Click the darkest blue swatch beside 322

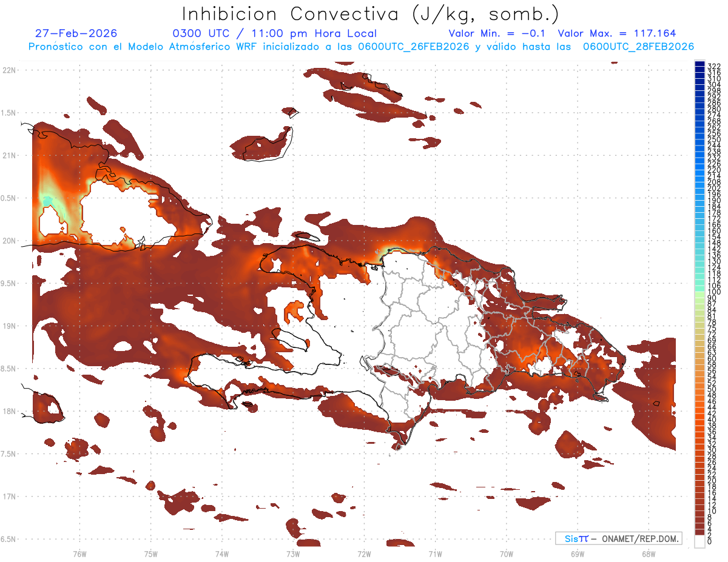coord(699,64)
